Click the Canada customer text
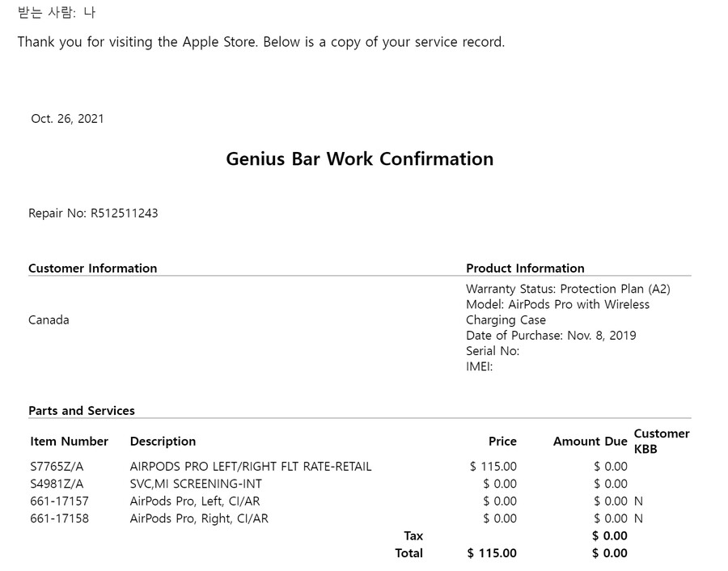The height and width of the screenshot is (571, 728). click(x=49, y=320)
